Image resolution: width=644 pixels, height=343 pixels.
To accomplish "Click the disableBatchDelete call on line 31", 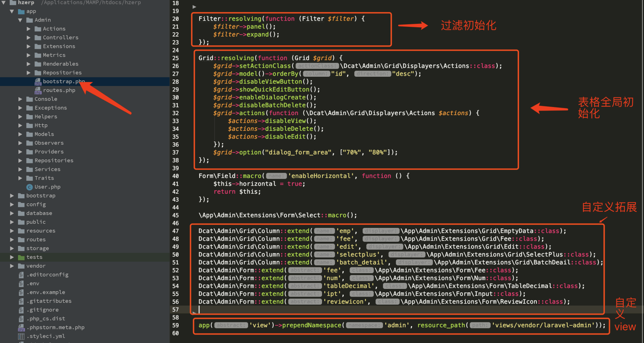I will pos(276,105).
